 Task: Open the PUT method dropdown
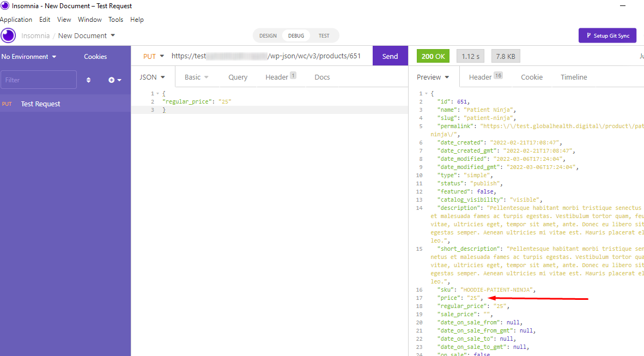[152, 56]
